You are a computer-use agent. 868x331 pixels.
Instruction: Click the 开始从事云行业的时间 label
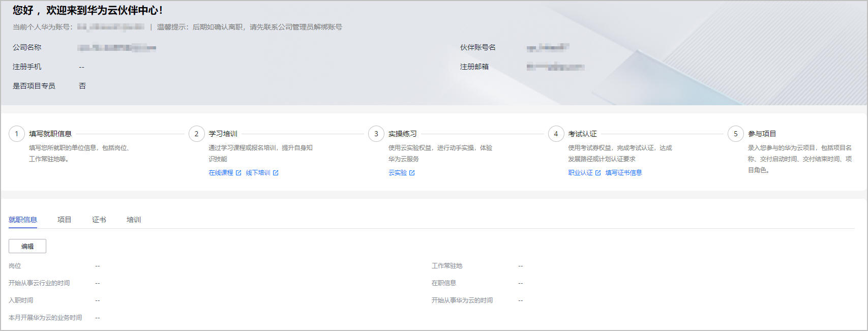(x=39, y=283)
